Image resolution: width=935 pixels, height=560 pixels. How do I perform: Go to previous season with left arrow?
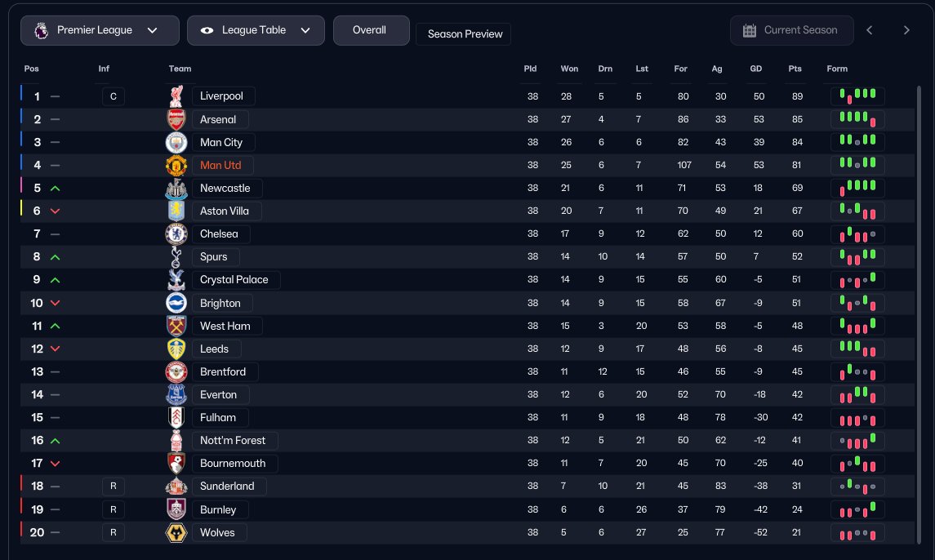[870, 30]
